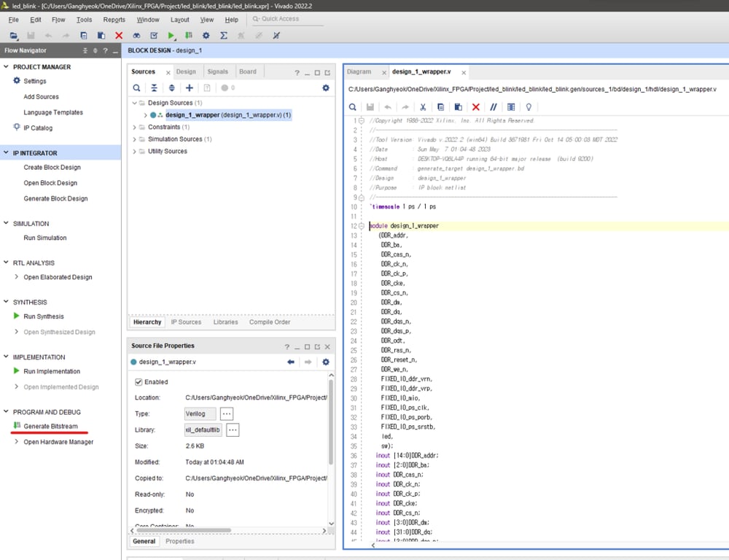Screen dimensions: 729x560
Task: Click the plus icon to add sources
Action: point(190,88)
